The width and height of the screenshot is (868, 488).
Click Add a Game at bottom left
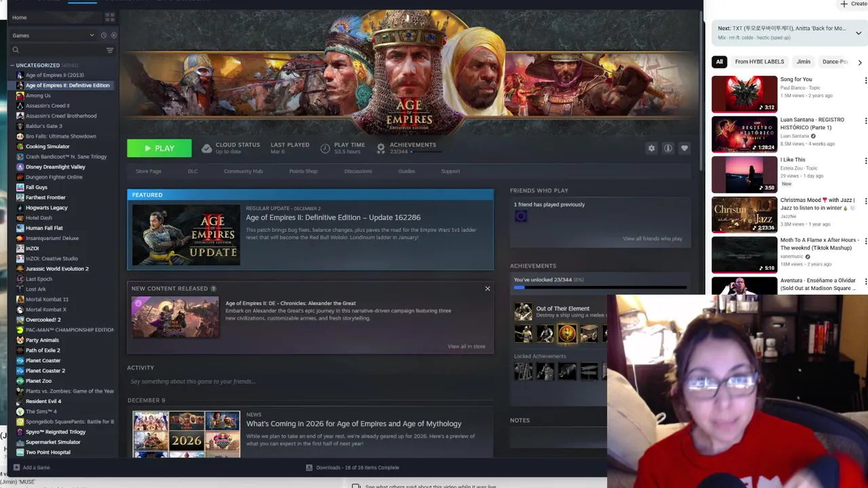(x=31, y=468)
